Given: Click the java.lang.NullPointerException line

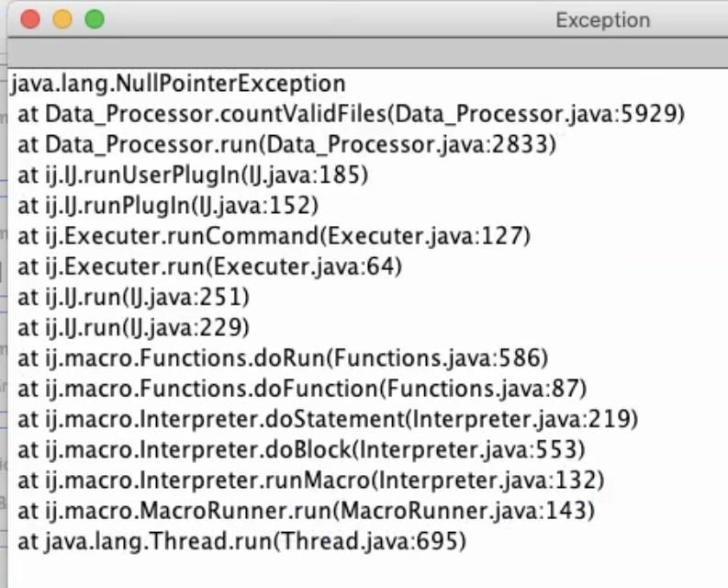Looking at the screenshot, I should (x=178, y=85).
